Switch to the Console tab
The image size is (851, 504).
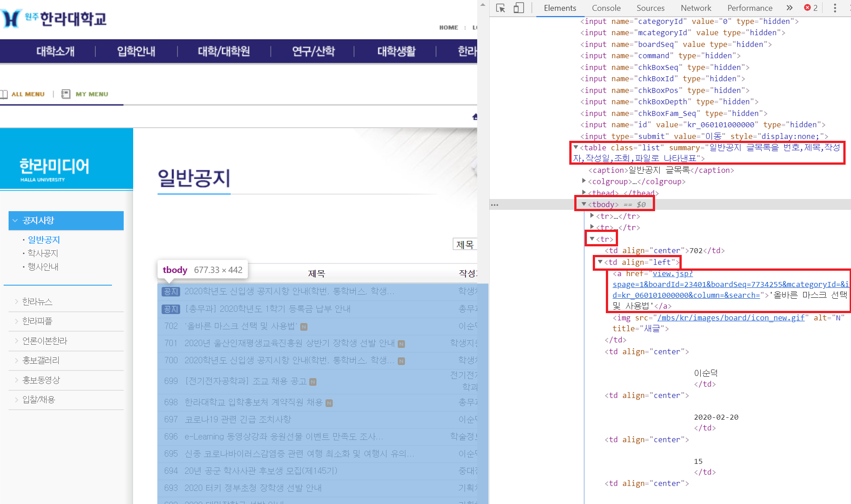coord(606,8)
